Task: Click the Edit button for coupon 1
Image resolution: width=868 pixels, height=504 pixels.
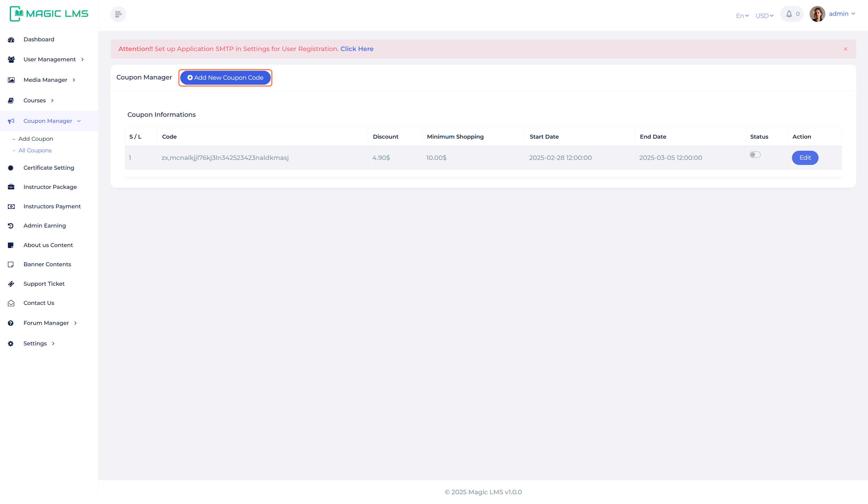Action: point(805,158)
